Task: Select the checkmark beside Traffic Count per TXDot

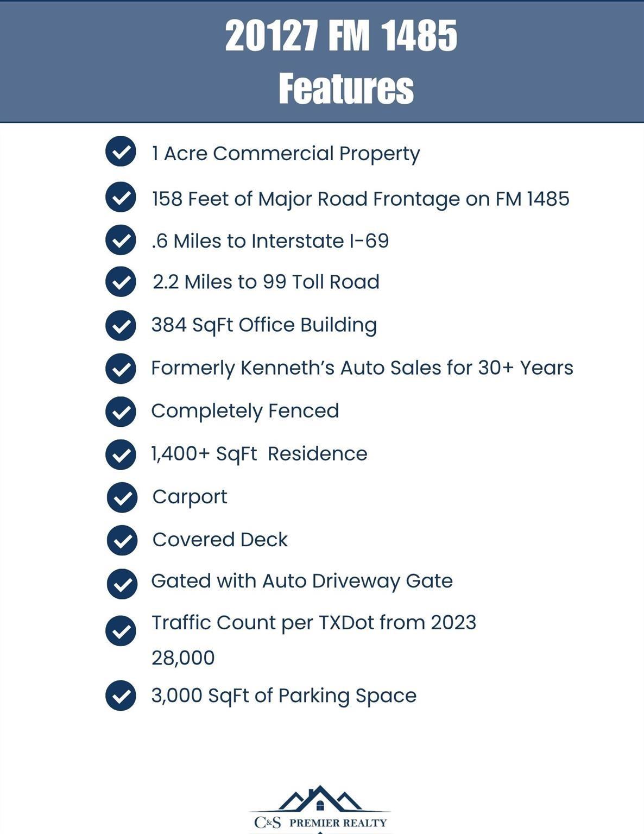Action: coord(121,631)
